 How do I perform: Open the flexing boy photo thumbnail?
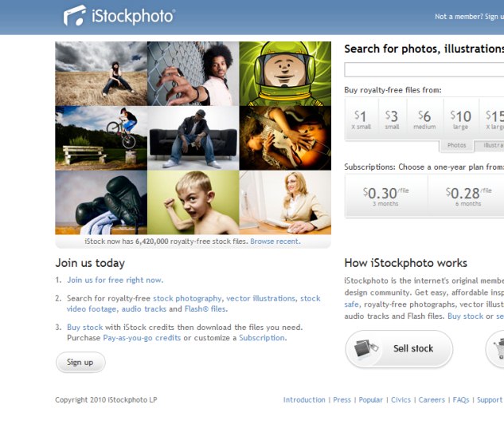pos(193,202)
